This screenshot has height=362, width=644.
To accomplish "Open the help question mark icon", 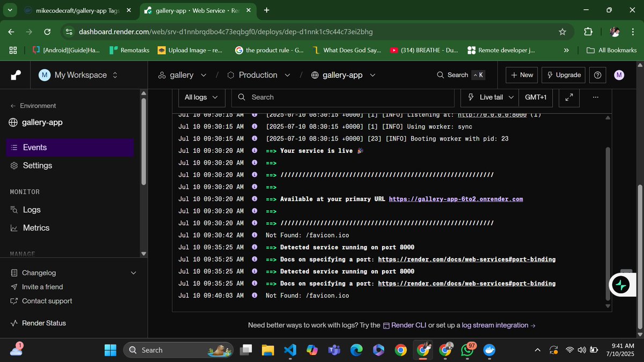I will [598, 75].
